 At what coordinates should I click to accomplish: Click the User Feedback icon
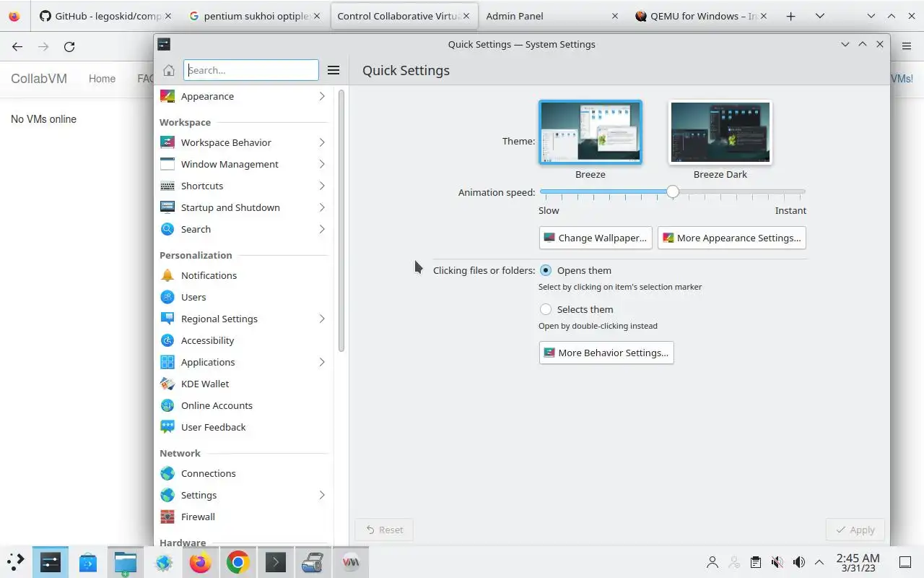pyautogui.click(x=167, y=427)
